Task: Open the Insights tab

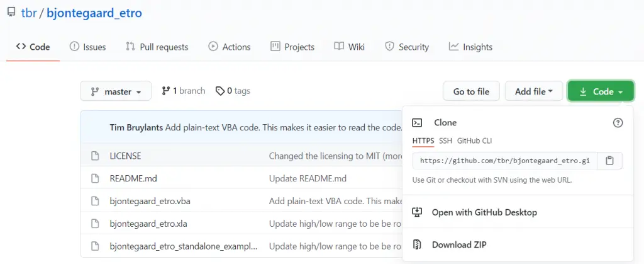Action: click(470, 47)
